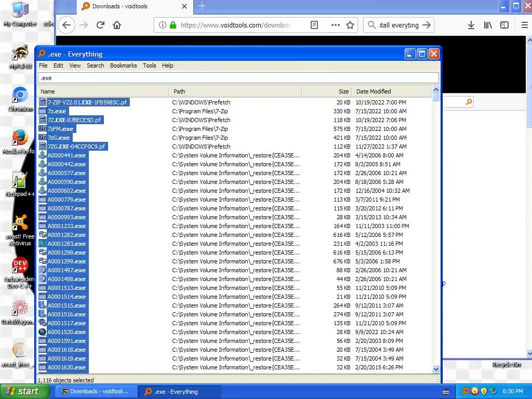
Task: Click Firefox search box with 'tall everyting'
Action: pyautogui.click(x=398, y=25)
